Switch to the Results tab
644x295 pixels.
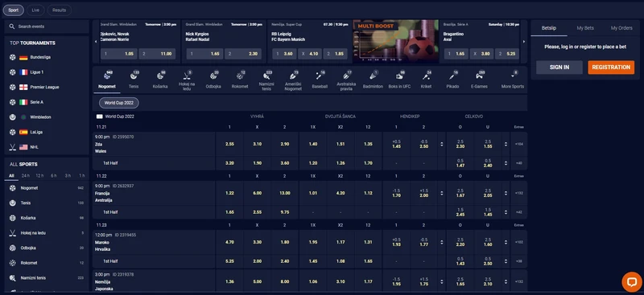pyautogui.click(x=59, y=10)
